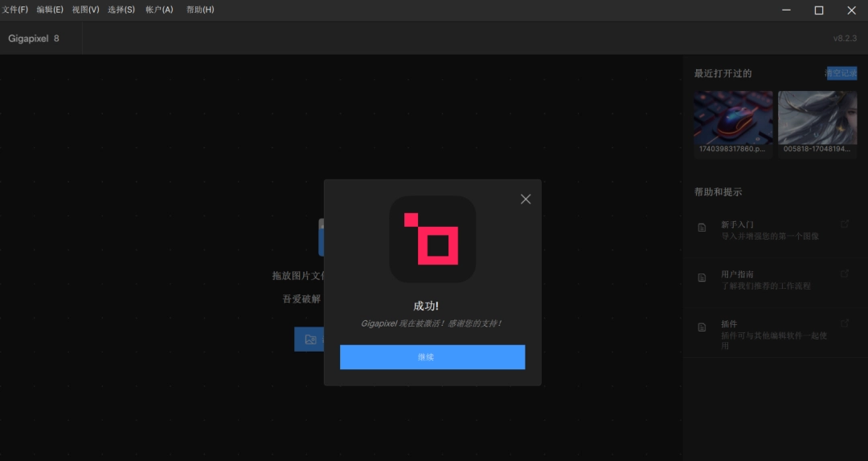Screen dimensions: 868x461
Task: Click the 最近打开过的 heading
Action: pos(723,74)
